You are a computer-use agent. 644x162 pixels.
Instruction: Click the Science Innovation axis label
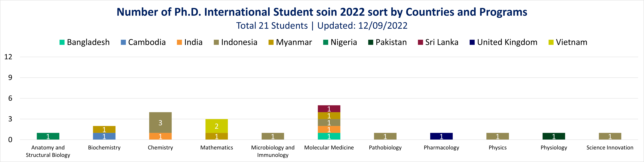tap(610, 148)
